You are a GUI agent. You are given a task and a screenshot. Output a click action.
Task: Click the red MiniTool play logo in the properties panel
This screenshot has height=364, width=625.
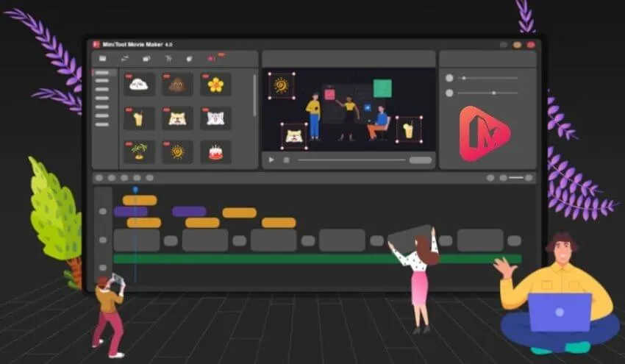484,134
